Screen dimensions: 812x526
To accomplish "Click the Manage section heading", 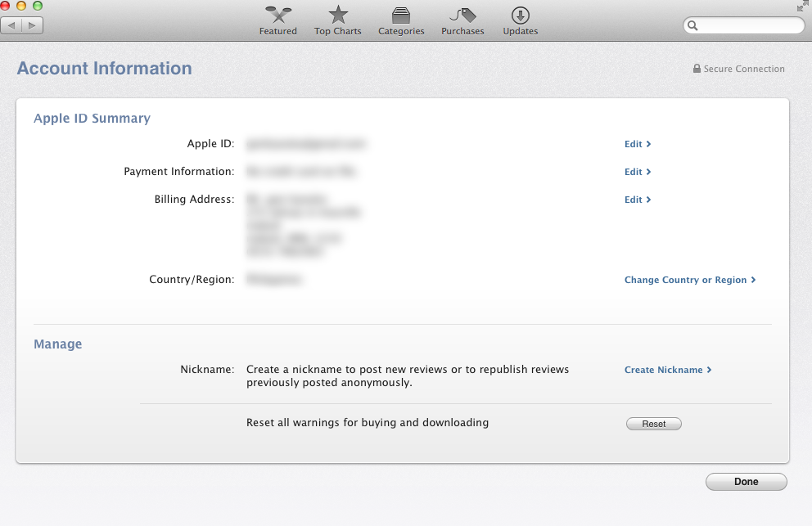I will 58,344.
